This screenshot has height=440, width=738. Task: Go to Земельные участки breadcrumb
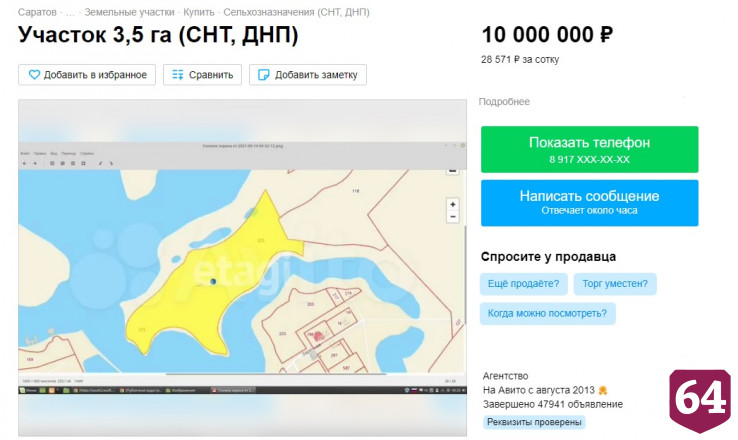(x=129, y=12)
